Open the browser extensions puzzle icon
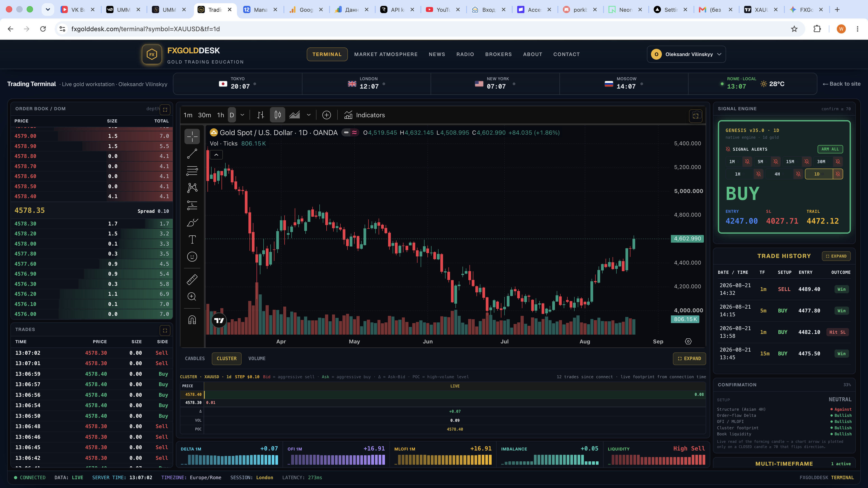This screenshot has height=488, width=868. pyautogui.click(x=817, y=29)
